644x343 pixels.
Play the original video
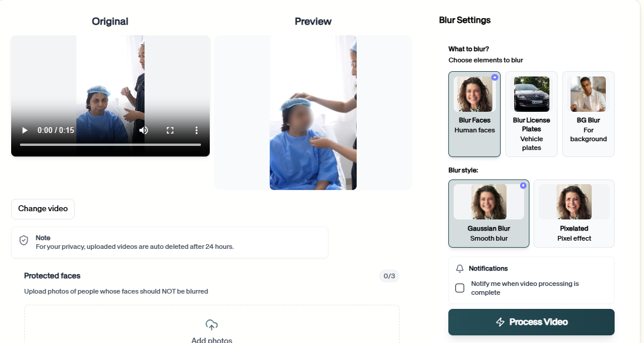24,130
